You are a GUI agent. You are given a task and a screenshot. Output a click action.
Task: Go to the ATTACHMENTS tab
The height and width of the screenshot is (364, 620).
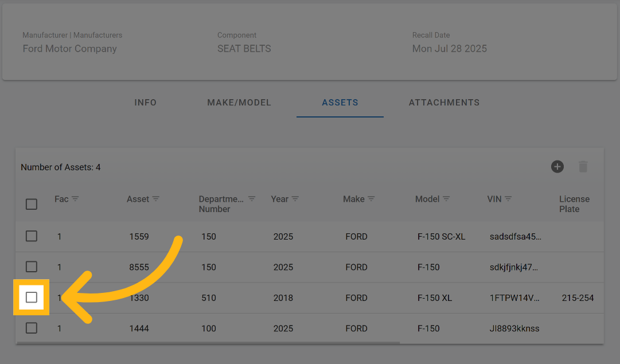coord(444,103)
